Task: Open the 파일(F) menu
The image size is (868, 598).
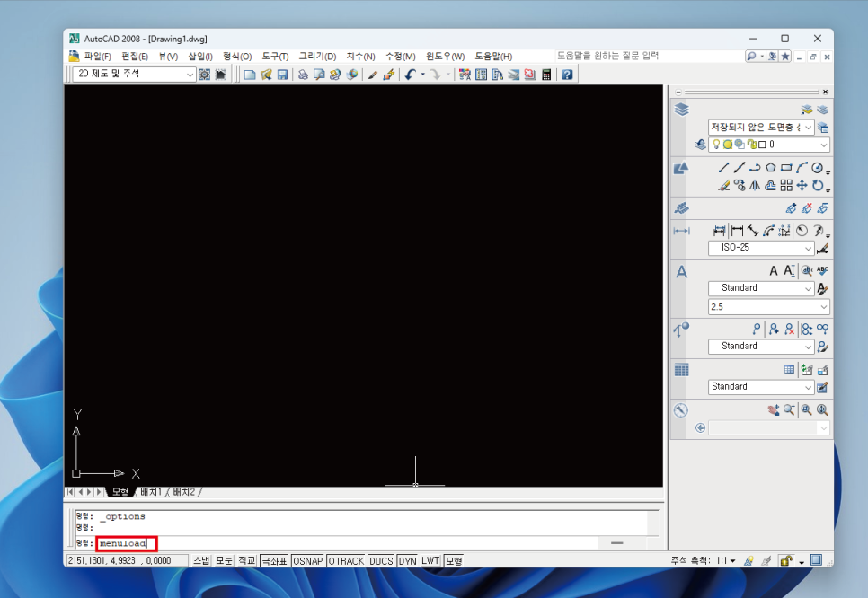Action: [97, 57]
